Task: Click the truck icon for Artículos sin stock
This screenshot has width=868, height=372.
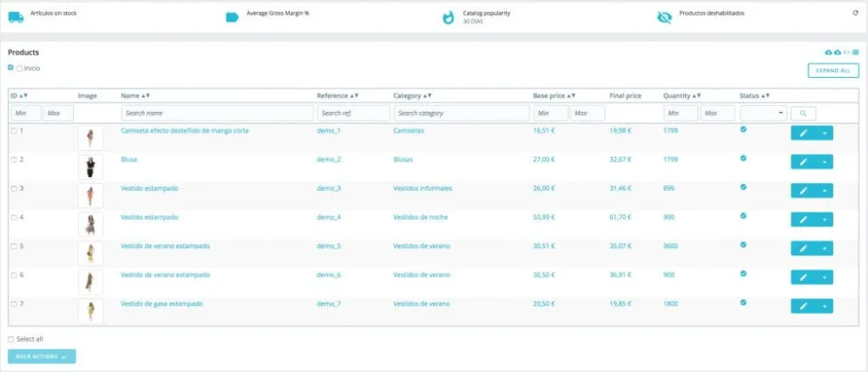Action: click(x=16, y=17)
